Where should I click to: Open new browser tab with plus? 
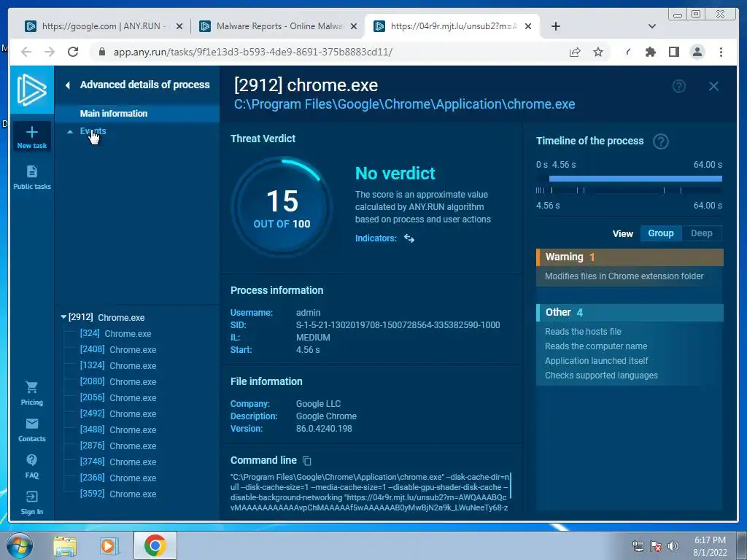click(555, 26)
